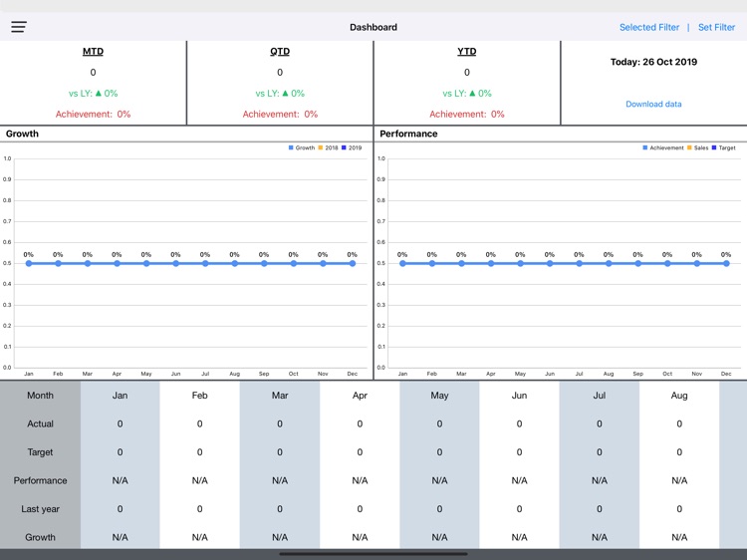Click the Dec data point in Performance chart
Viewport: 747px width, 560px height.
tap(726, 263)
